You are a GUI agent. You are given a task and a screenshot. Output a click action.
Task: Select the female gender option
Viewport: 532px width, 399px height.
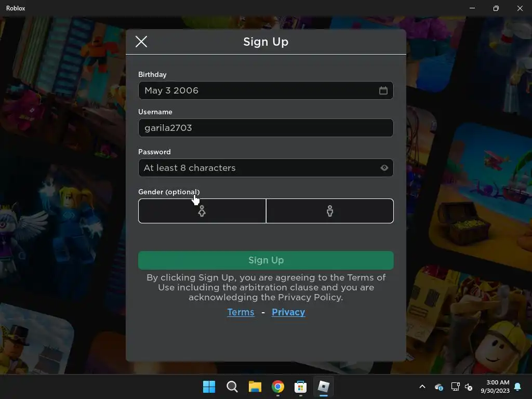[x=202, y=211]
